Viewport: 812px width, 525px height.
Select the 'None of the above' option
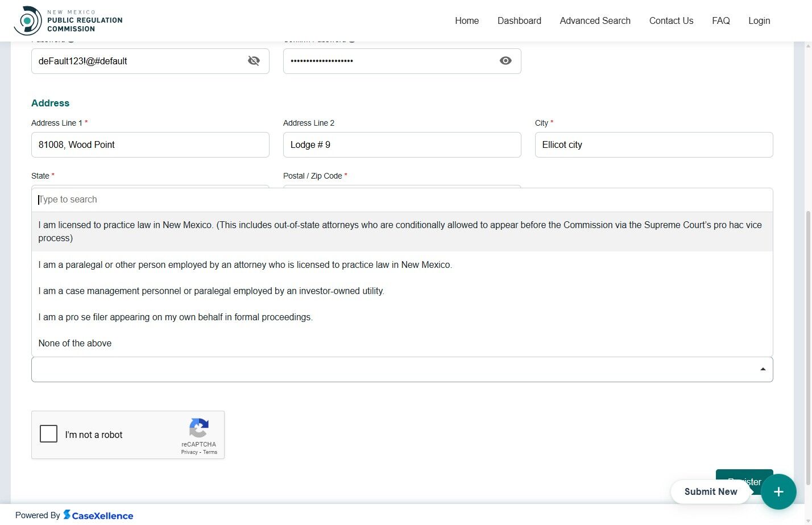[x=74, y=343]
